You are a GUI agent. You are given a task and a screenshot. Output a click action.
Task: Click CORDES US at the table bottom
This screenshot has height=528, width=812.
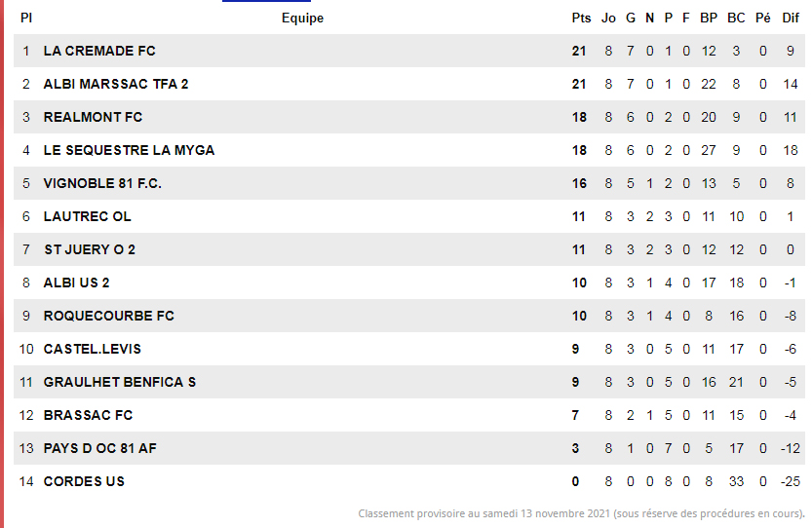click(84, 481)
